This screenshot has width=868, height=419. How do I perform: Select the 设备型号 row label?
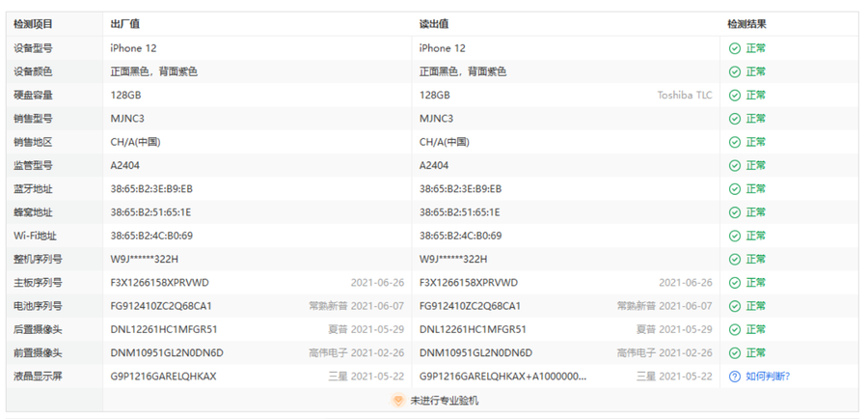point(33,48)
